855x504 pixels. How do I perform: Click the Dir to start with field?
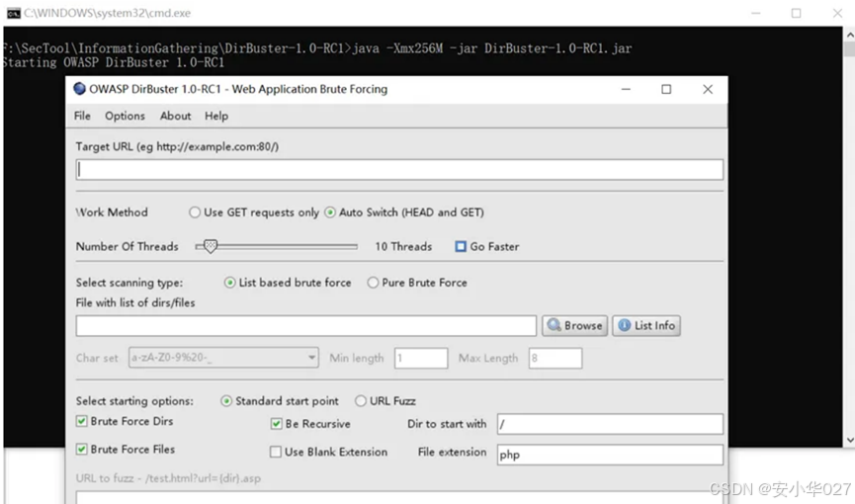(x=610, y=424)
